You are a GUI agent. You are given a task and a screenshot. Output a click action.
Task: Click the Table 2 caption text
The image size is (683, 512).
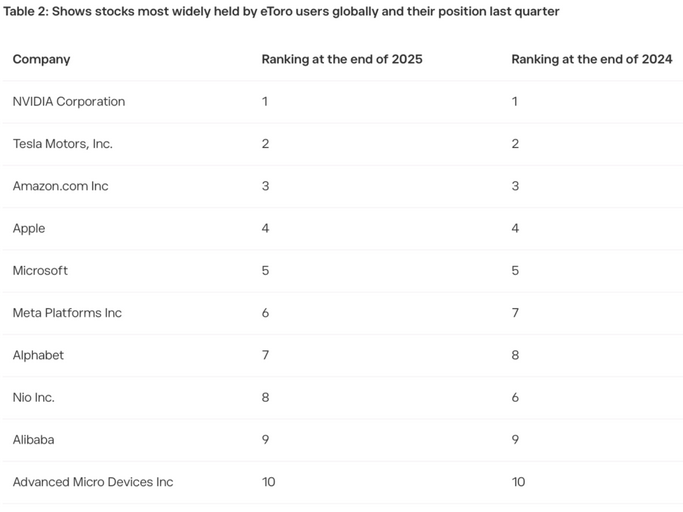click(281, 12)
